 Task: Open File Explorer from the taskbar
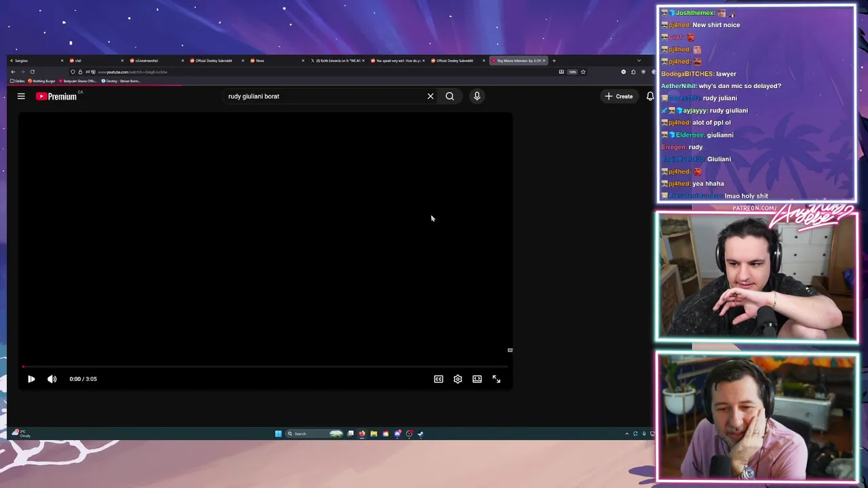[374, 434]
